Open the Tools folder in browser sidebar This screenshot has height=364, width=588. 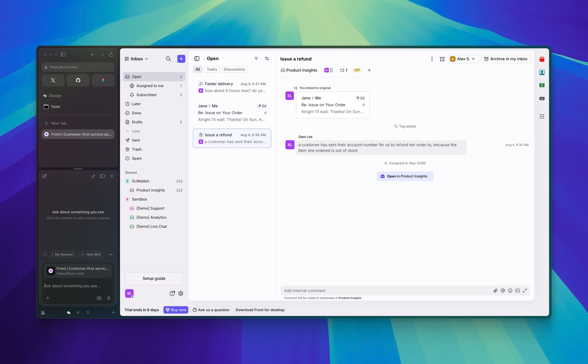pyautogui.click(x=78, y=107)
